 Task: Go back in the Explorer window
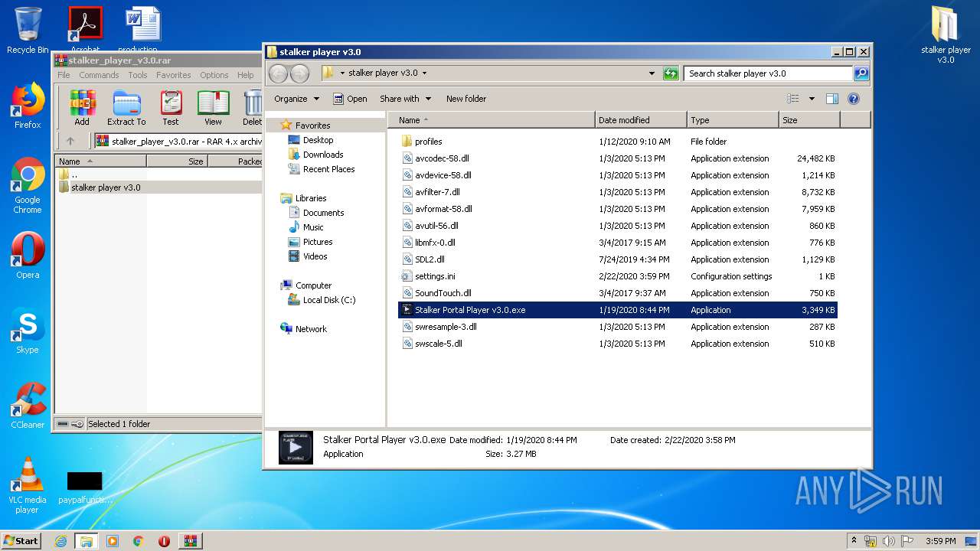(279, 73)
